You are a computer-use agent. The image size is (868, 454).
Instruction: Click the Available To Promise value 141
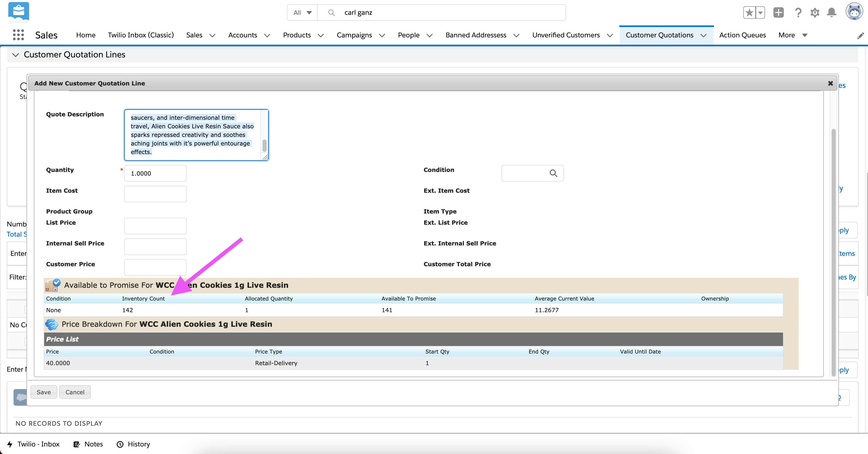pos(387,310)
